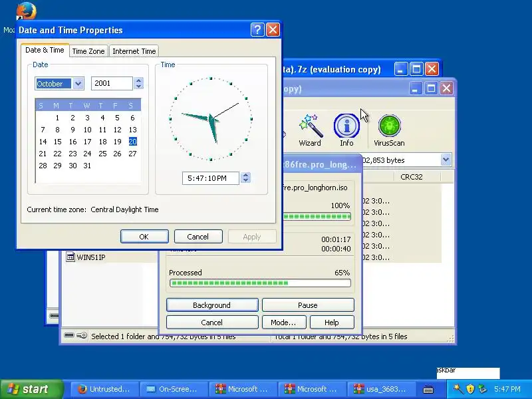Open the Wizard tool in WinRAR toolbar
The image size is (532, 399).
(310, 130)
